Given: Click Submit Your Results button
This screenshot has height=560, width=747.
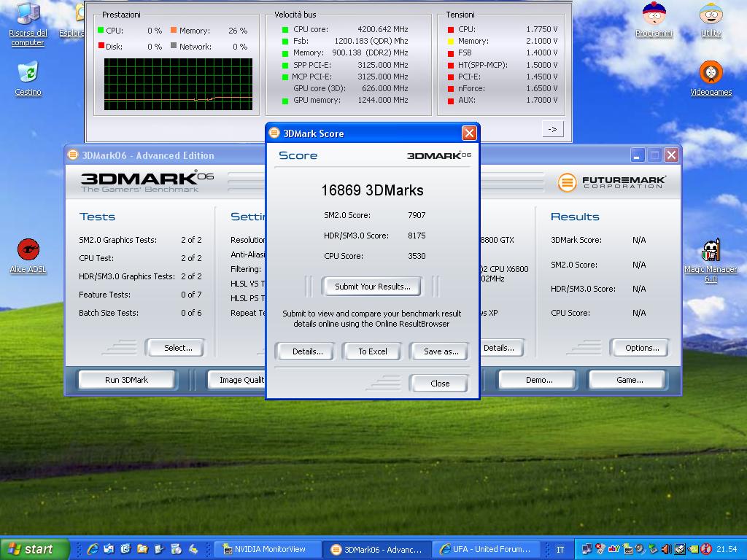Looking at the screenshot, I should [x=372, y=287].
